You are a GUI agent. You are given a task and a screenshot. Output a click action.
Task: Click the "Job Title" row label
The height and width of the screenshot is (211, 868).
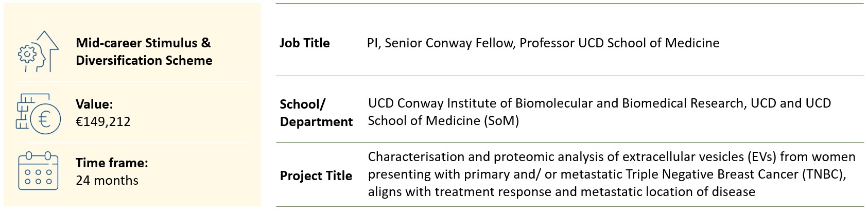[304, 43]
